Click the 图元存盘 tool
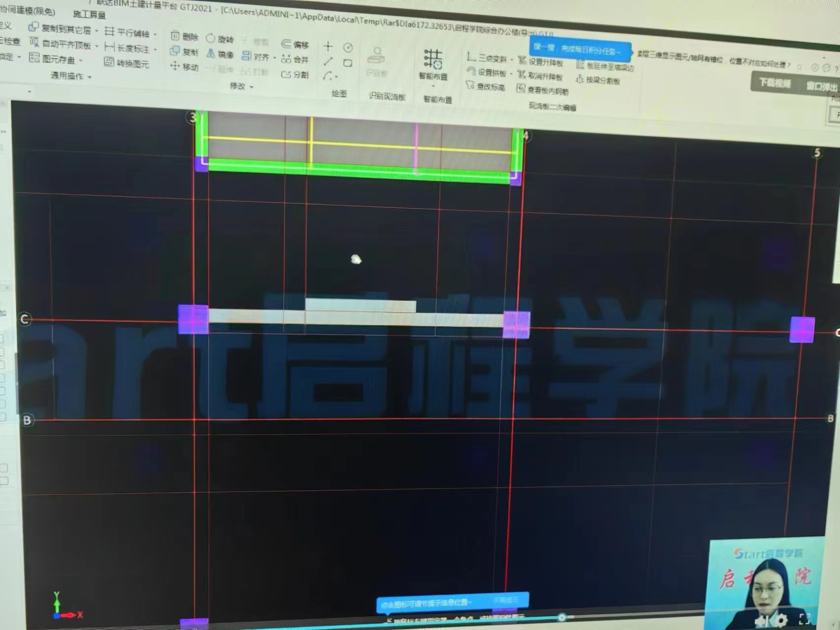The width and height of the screenshot is (840, 630). [52, 59]
